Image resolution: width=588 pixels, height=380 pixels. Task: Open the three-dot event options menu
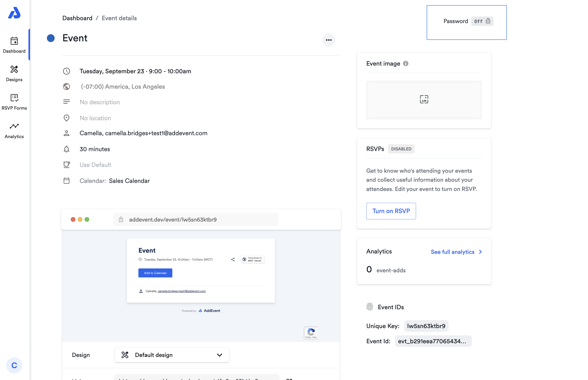pos(329,40)
